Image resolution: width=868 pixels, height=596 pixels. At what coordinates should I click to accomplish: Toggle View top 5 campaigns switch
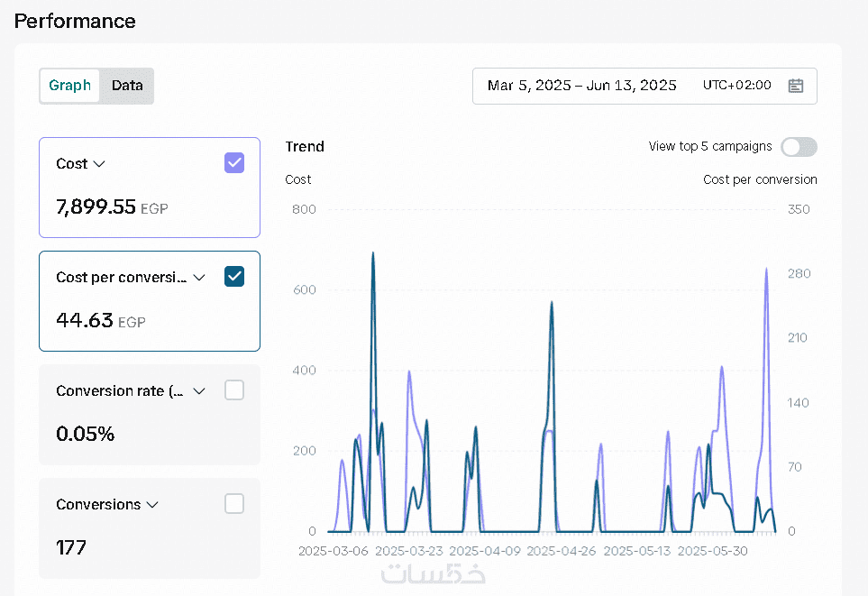point(799,146)
